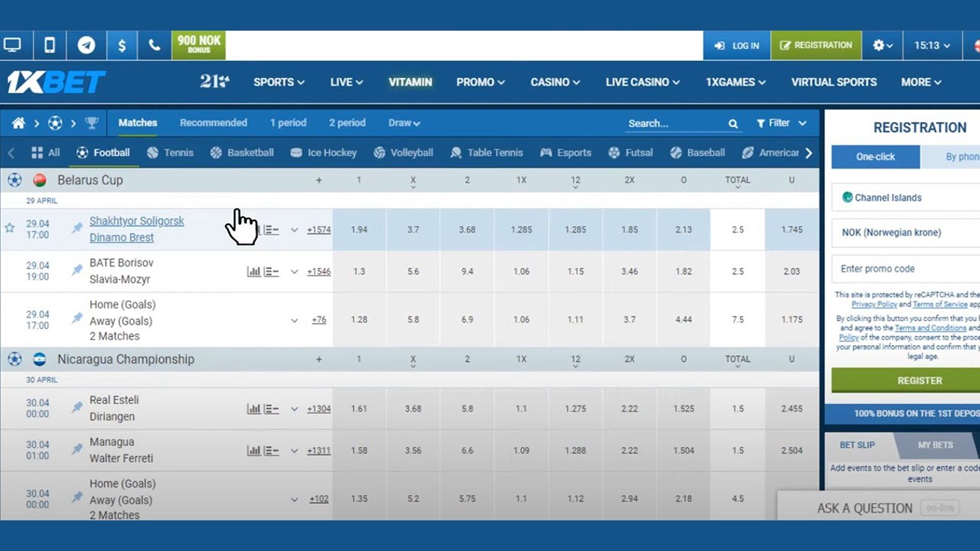Open statistics chart for Real Esteli
Viewport: 980px width, 551px height.
click(253, 409)
